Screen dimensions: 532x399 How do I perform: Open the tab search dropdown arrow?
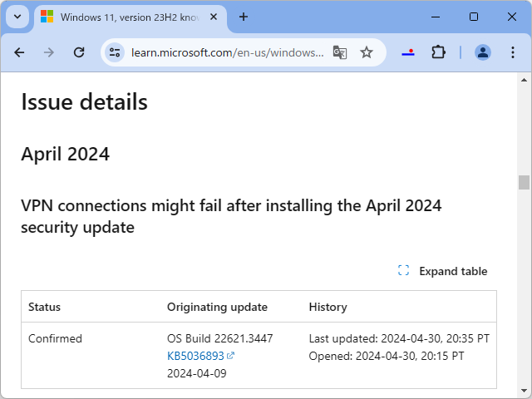pyautogui.click(x=18, y=17)
